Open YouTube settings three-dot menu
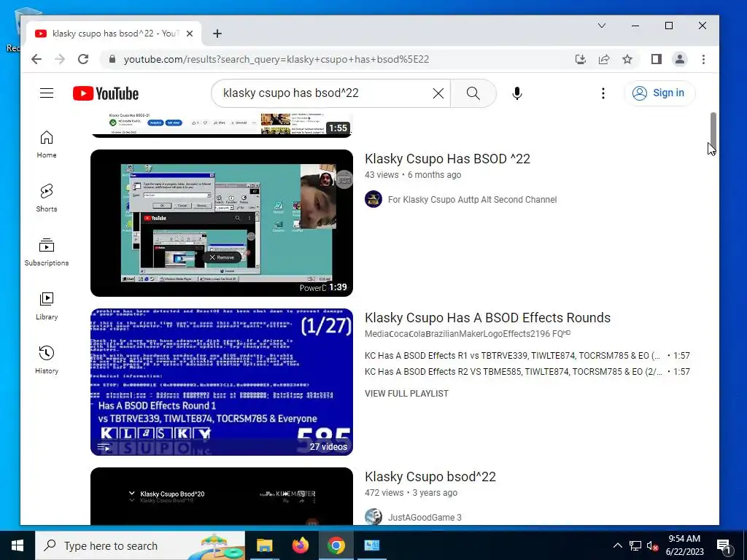The height and width of the screenshot is (560, 747). click(x=603, y=93)
